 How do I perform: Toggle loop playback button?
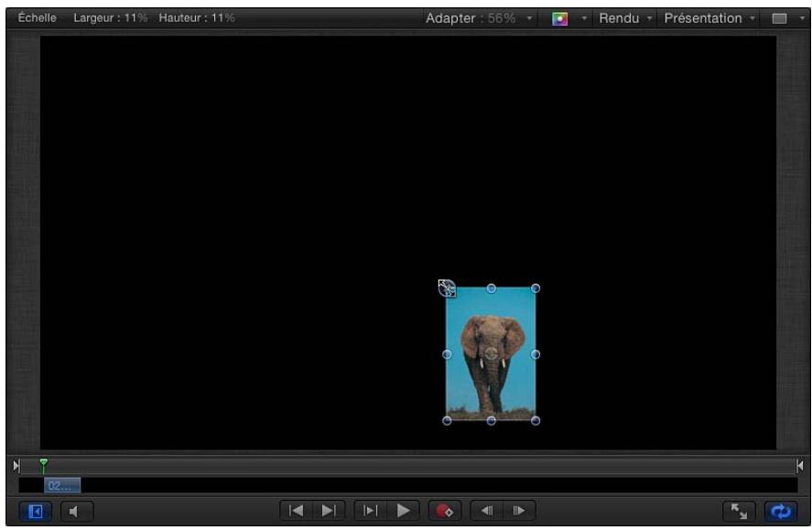pos(780,512)
